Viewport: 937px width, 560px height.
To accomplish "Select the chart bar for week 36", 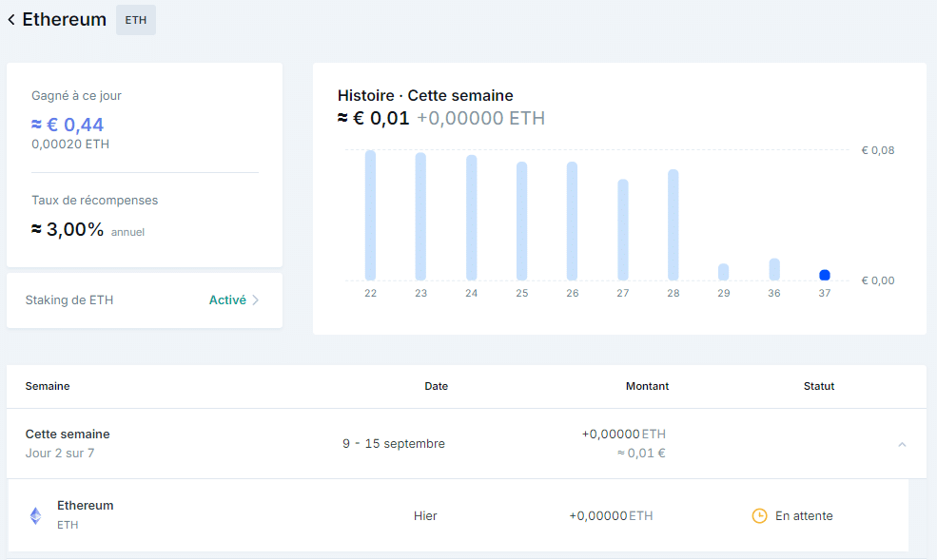I will pos(774,269).
